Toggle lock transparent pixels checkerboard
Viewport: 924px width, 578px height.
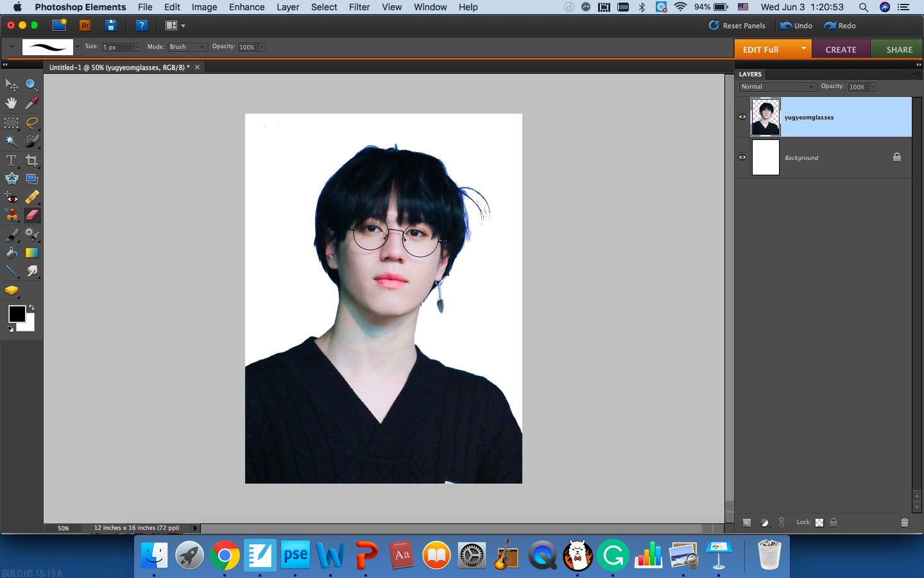(819, 522)
